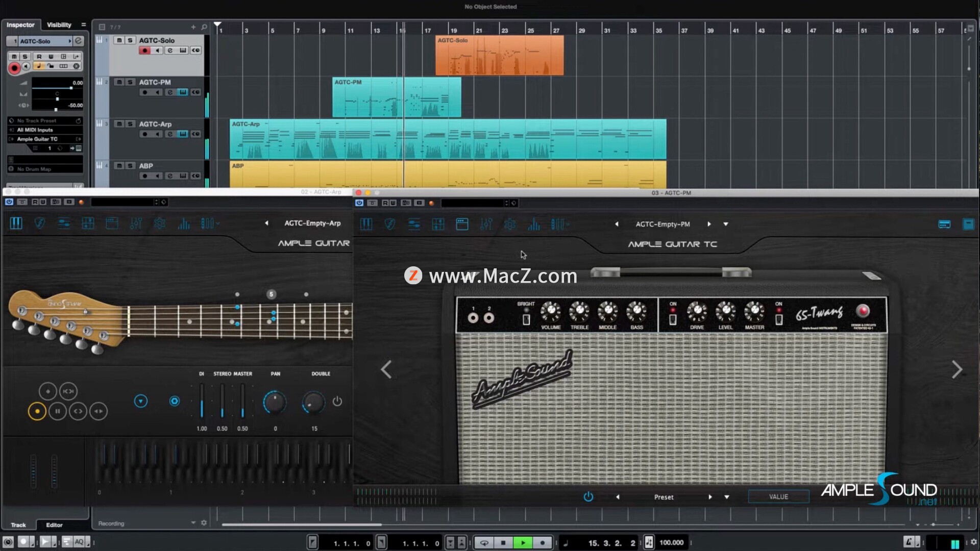Bypass AGTC-PM plugin with blue power button
Image resolution: width=980 pixels, height=551 pixels.
tap(359, 203)
